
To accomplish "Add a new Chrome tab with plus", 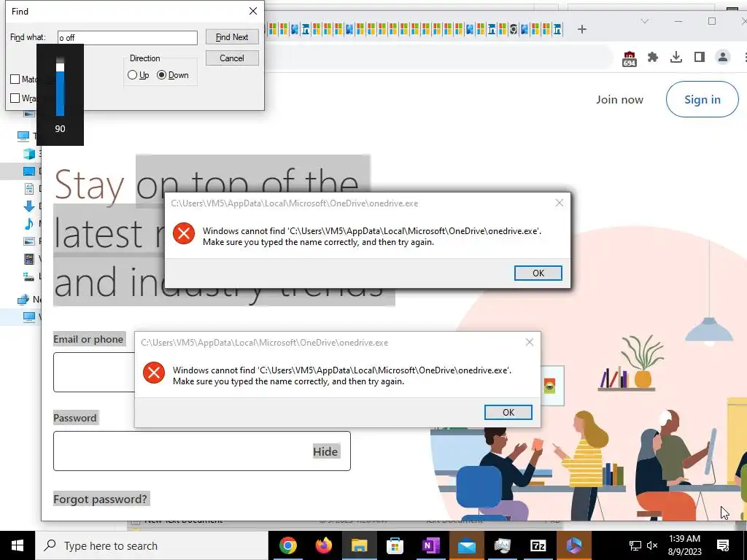I will tap(581, 29).
